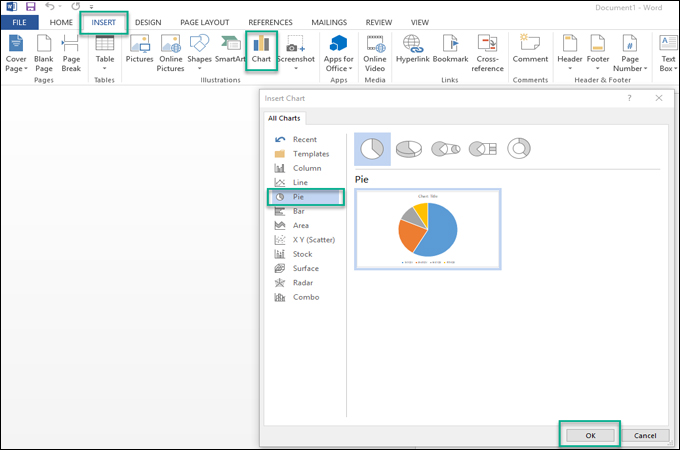Click the Chart icon in Illustrations

[261, 51]
